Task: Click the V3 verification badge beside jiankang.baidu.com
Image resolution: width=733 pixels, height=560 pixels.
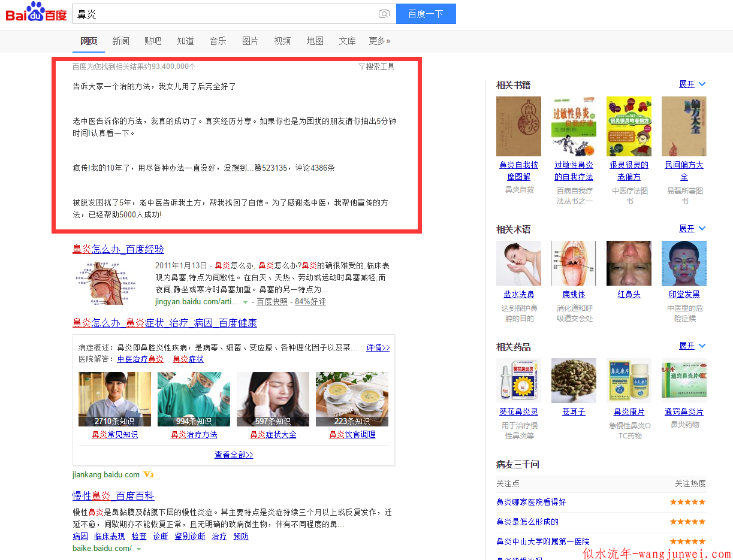Action: tap(149, 475)
